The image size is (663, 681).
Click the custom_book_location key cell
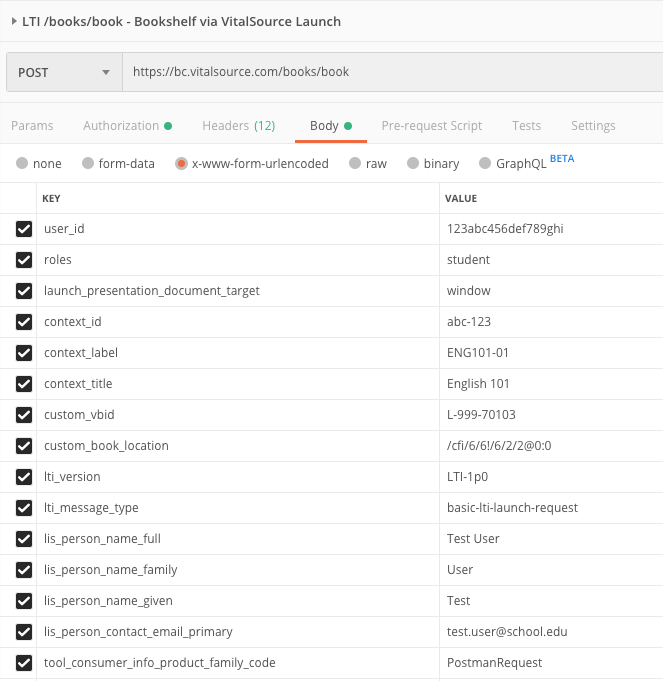[238, 446]
